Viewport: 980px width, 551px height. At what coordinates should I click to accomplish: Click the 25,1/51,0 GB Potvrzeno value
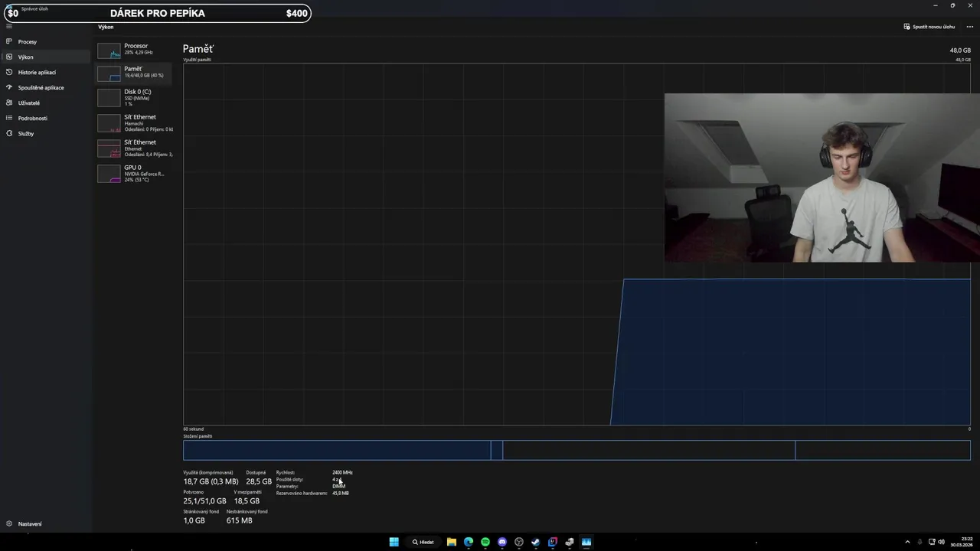[204, 500]
